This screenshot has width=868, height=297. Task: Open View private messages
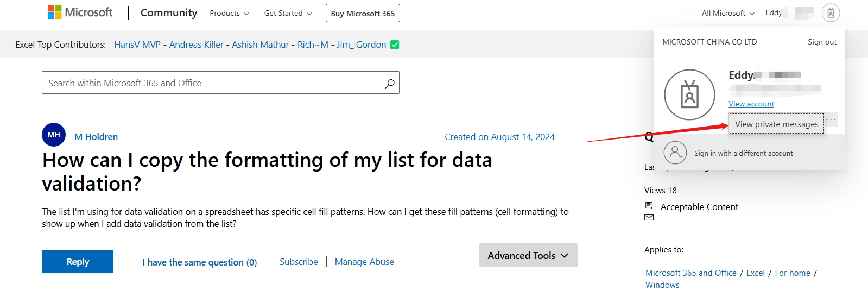click(776, 124)
